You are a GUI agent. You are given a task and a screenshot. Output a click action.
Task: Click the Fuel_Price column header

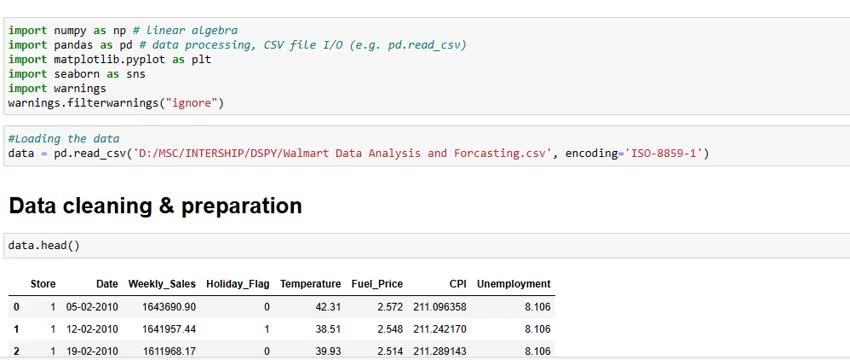point(377,284)
